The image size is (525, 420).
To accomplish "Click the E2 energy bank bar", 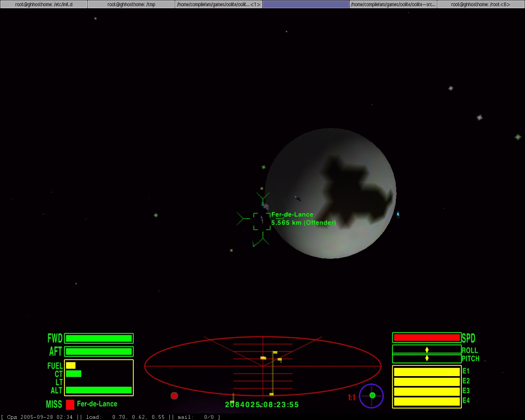I will 427,382.
